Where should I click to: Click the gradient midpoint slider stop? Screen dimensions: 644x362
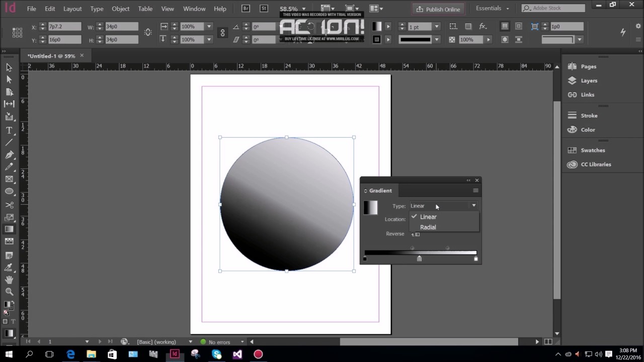[x=419, y=259]
